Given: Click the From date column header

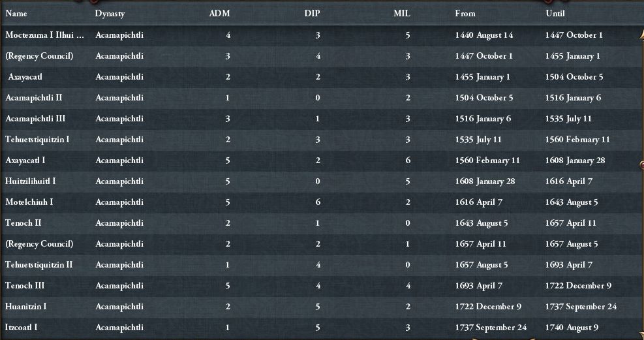Looking at the screenshot, I should point(465,14).
